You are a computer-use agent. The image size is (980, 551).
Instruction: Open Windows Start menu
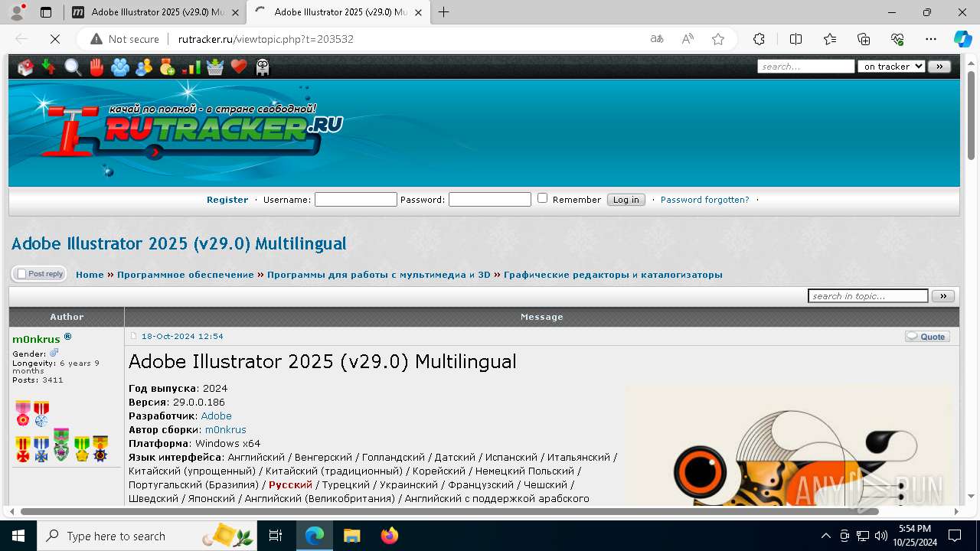pos(18,536)
